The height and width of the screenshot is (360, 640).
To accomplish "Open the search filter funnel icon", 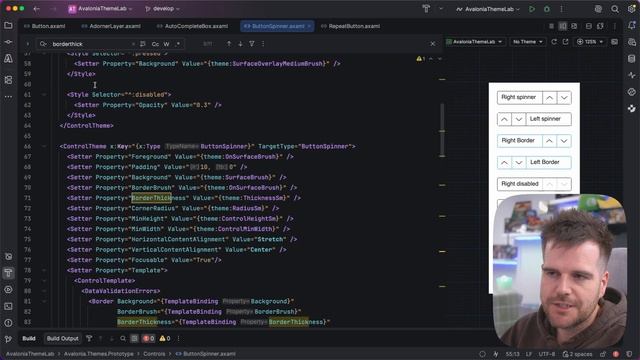I will click(252, 44).
